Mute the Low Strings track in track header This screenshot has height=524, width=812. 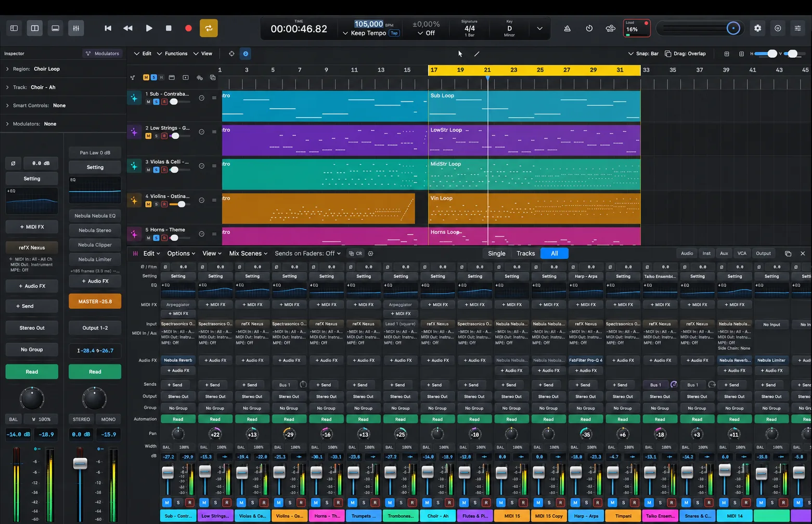pos(148,136)
